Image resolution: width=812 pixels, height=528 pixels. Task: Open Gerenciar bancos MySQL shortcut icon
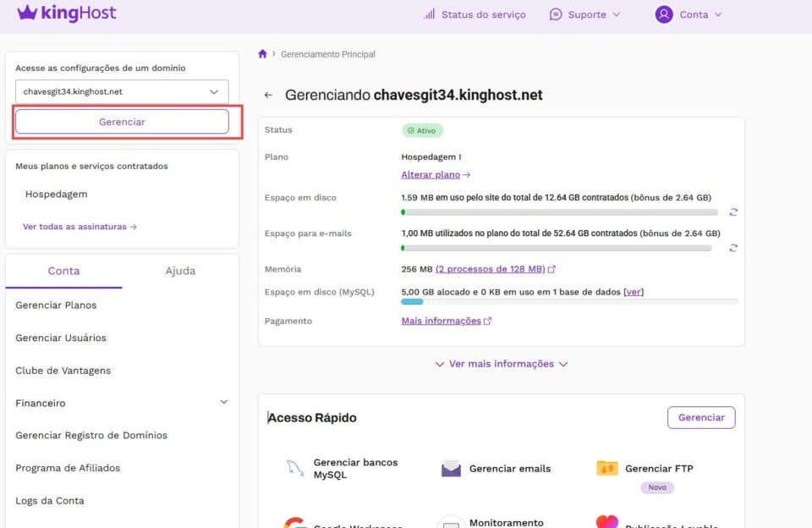point(295,469)
